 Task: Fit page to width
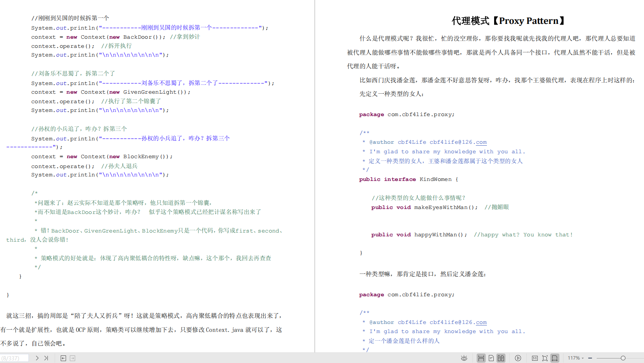555,358
